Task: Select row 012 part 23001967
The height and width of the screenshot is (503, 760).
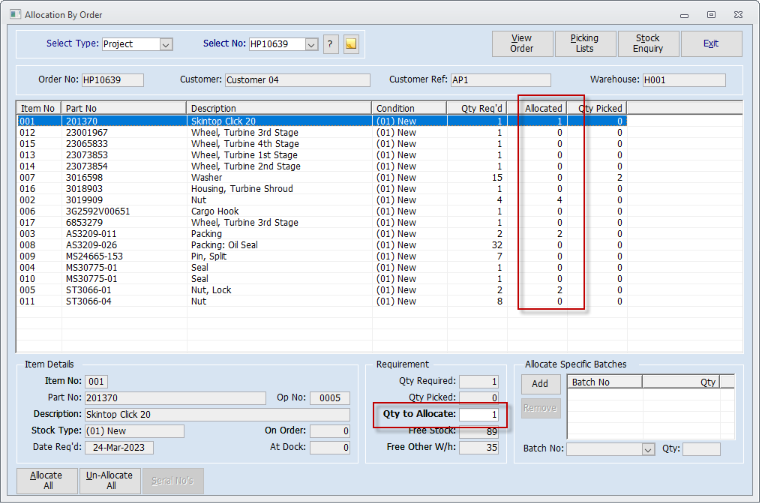Action: tap(322, 132)
